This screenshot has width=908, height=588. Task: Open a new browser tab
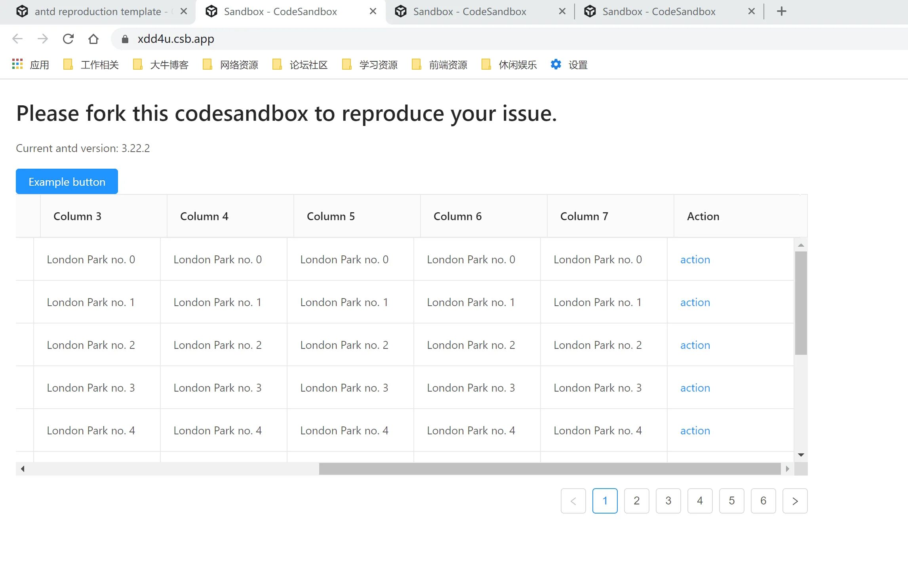[781, 11]
